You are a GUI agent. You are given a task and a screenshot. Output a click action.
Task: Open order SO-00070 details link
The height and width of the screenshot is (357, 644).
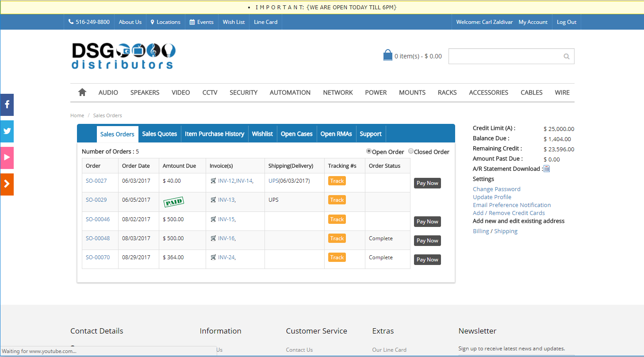pos(98,257)
